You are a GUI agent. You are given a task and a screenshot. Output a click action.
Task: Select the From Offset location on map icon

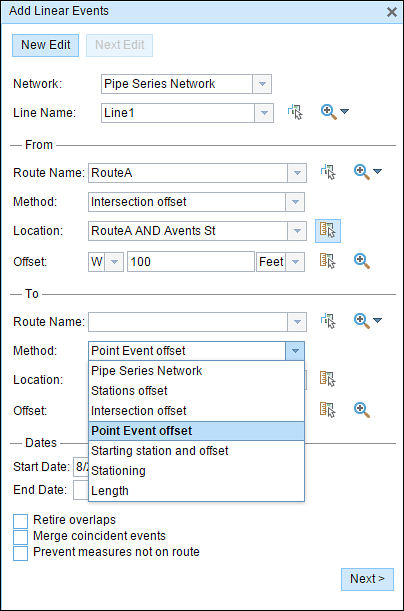(328, 261)
